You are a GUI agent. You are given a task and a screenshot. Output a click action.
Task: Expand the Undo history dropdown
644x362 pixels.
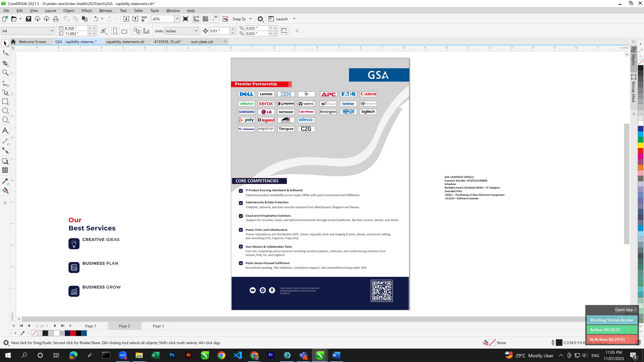pyautogui.click(x=102, y=19)
